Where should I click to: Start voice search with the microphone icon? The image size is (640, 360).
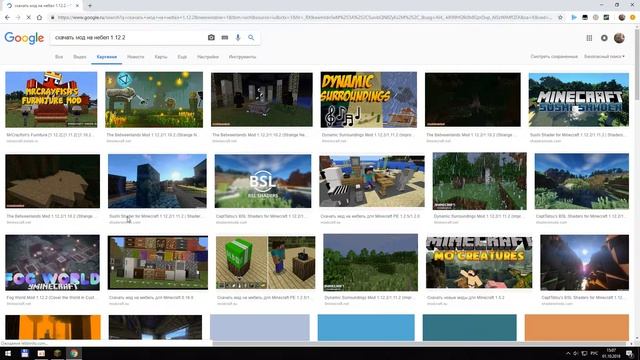[x=238, y=38]
